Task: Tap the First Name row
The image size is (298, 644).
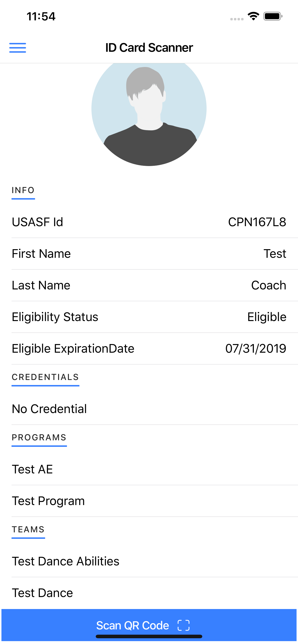Action: 149,254
